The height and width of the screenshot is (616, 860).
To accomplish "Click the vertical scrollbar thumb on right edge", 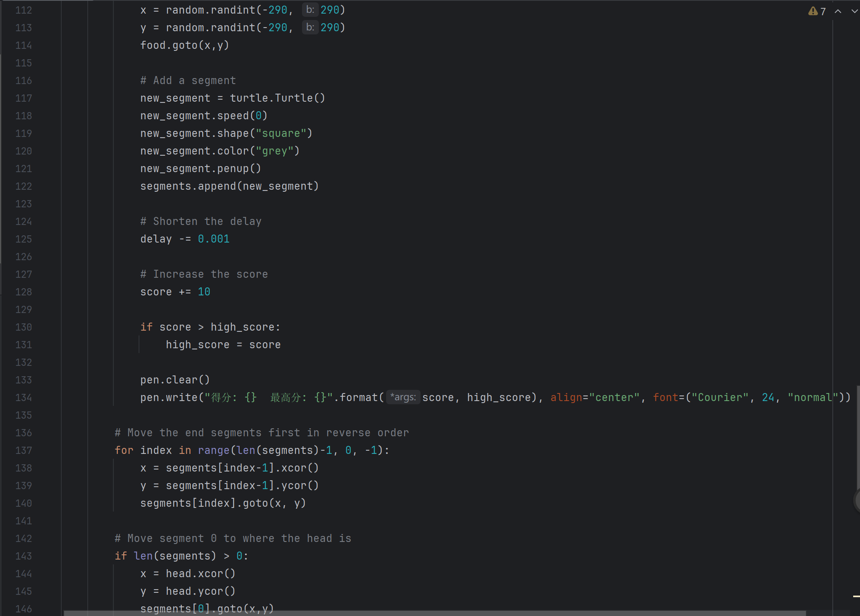I will point(858,436).
